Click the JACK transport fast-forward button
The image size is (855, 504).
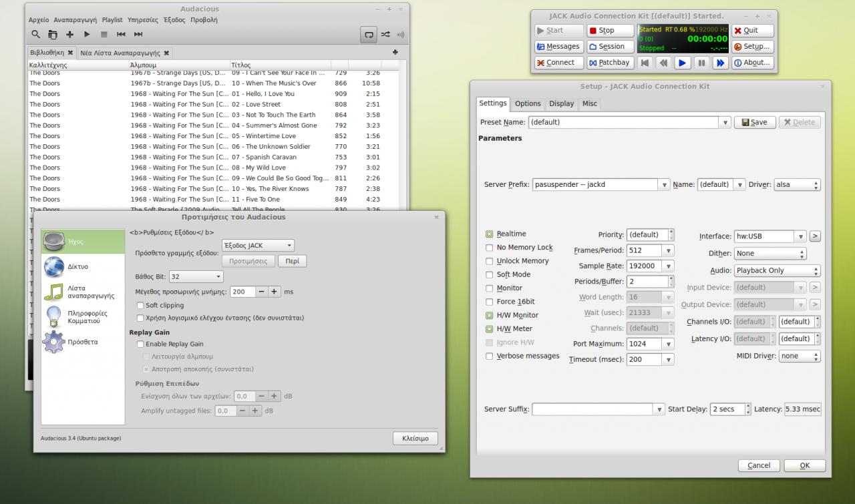719,63
